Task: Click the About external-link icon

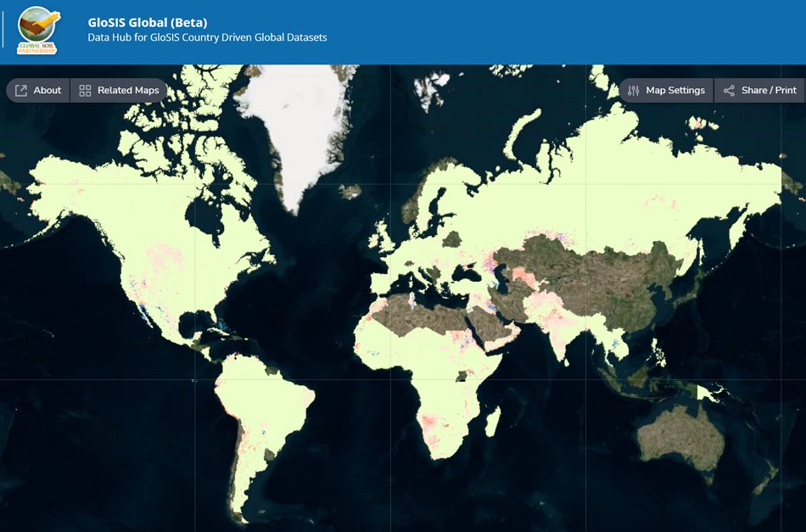Action: pyautogui.click(x=21, y=91)
